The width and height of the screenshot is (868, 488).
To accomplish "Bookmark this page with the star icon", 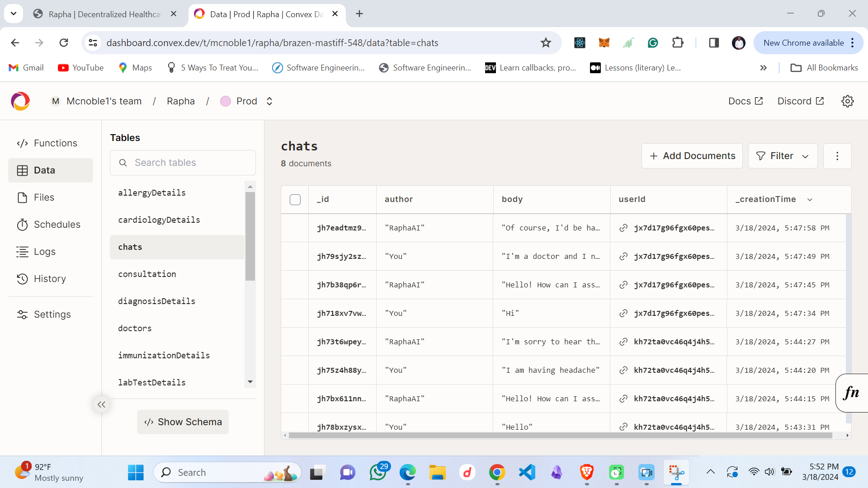I will click(546, 42).
